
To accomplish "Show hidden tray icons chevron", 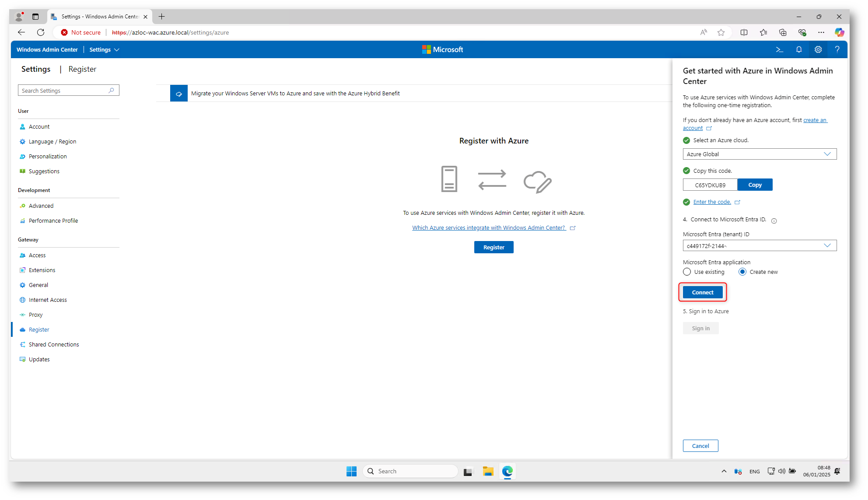I will [724, 471].
